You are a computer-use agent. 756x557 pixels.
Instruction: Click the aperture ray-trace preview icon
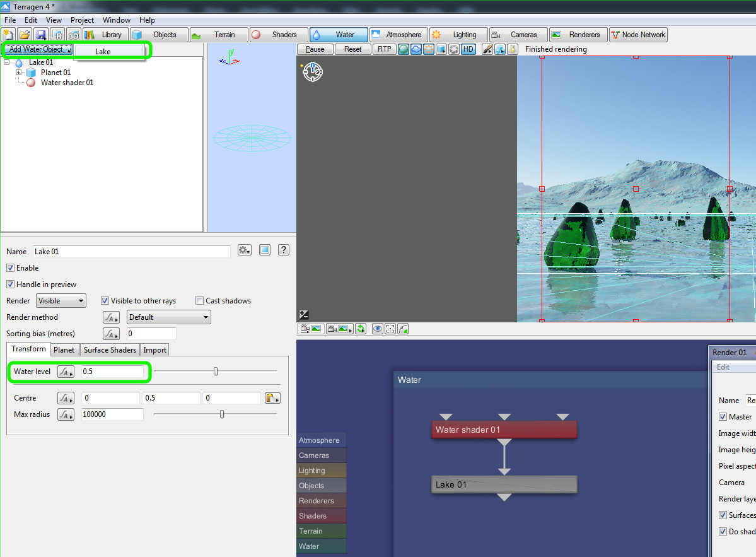[x=454, y=49]
